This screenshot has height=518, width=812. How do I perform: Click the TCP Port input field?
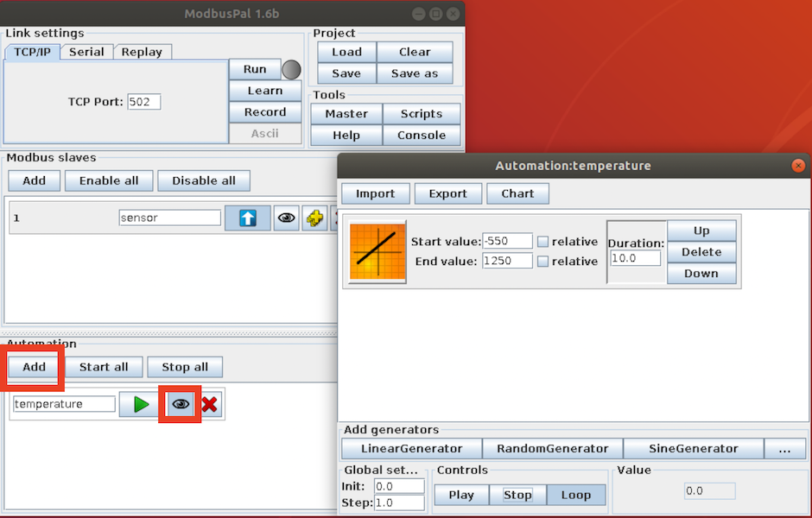coord(144,102)
